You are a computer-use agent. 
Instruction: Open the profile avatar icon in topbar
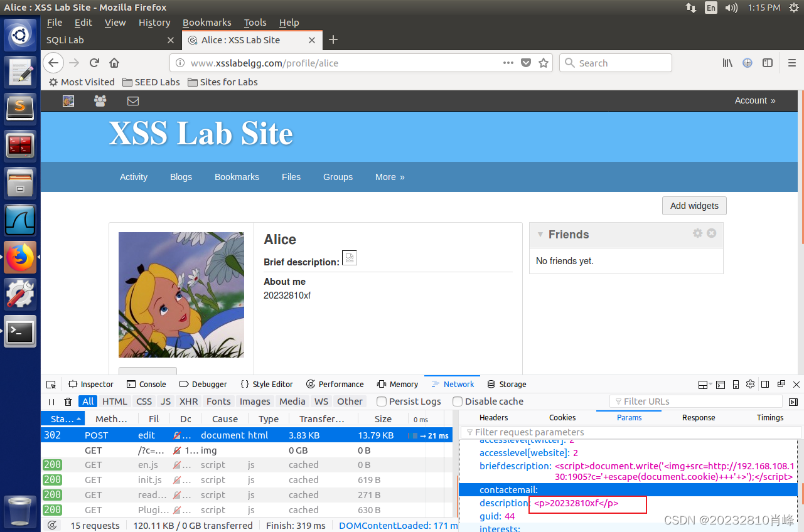(x=68, y=100)
